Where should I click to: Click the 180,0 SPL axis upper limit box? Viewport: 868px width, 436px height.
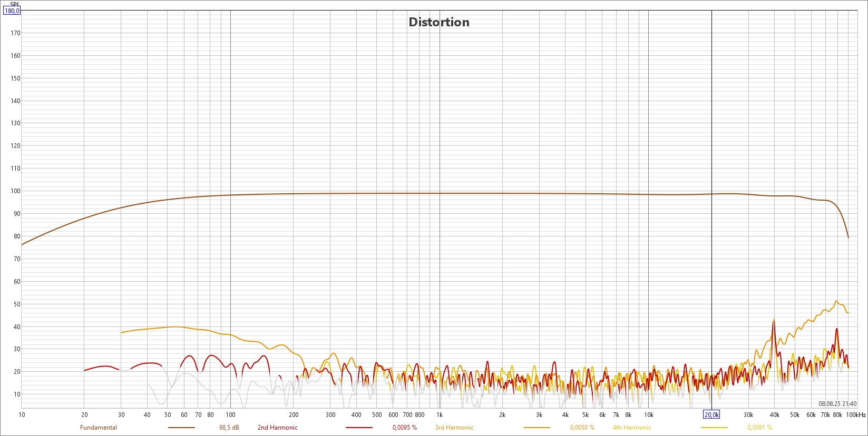coord(12,11)
